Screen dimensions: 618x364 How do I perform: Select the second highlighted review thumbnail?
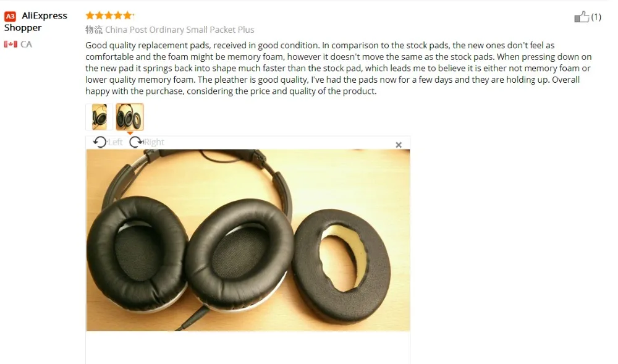(130, 117)
